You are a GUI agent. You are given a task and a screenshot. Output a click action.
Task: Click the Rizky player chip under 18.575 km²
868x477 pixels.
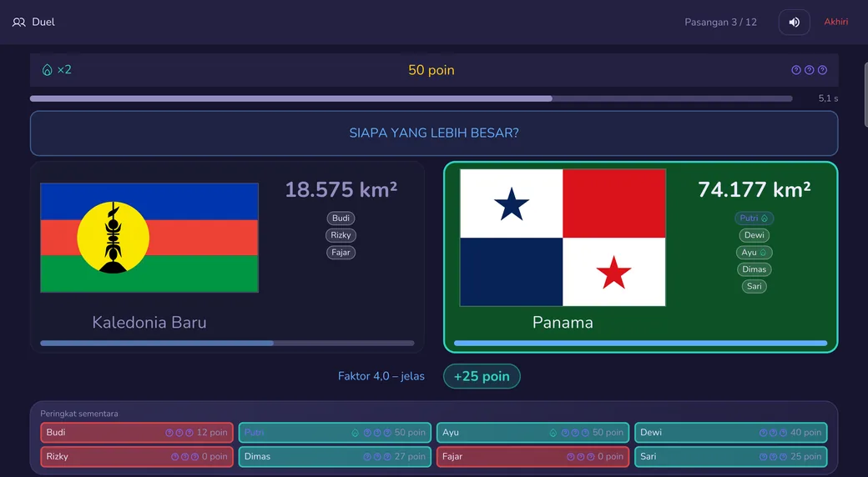[341, 235]
